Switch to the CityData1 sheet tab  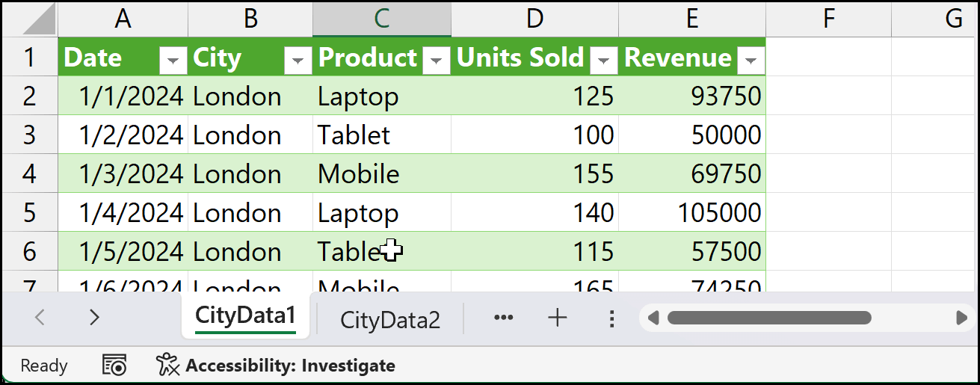[x=245, y=317]
